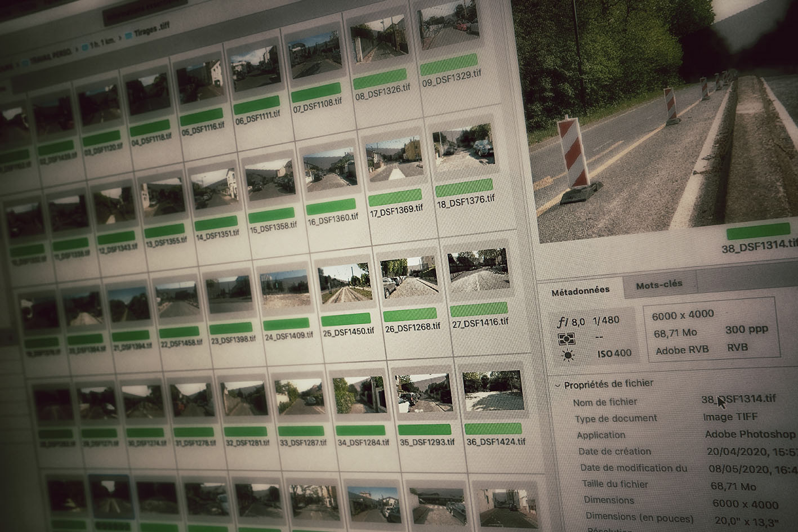Viewport: 798px width, 532px height.
Task: Click the Nom de fichier value field
Action: pyautogui.click(x=738, y=399)
